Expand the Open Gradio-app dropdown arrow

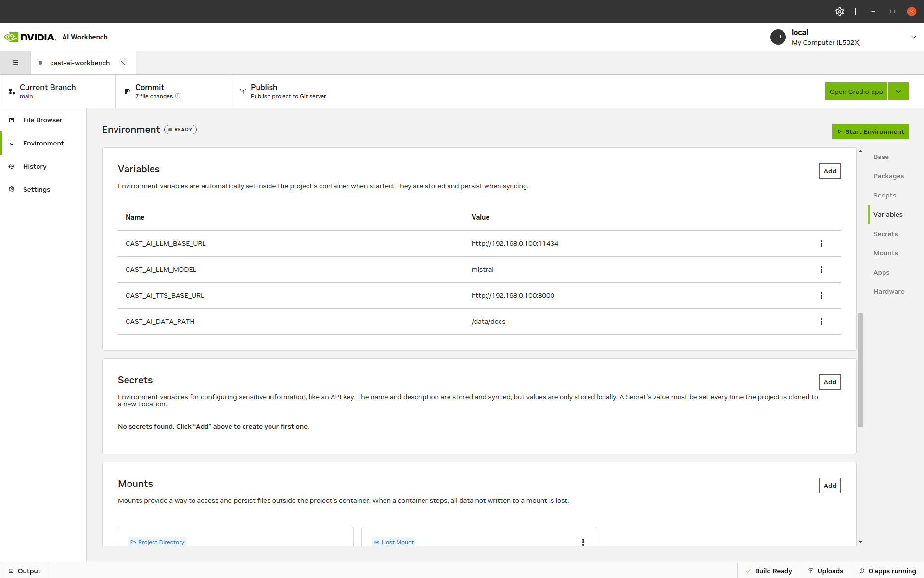click(898, 92)
